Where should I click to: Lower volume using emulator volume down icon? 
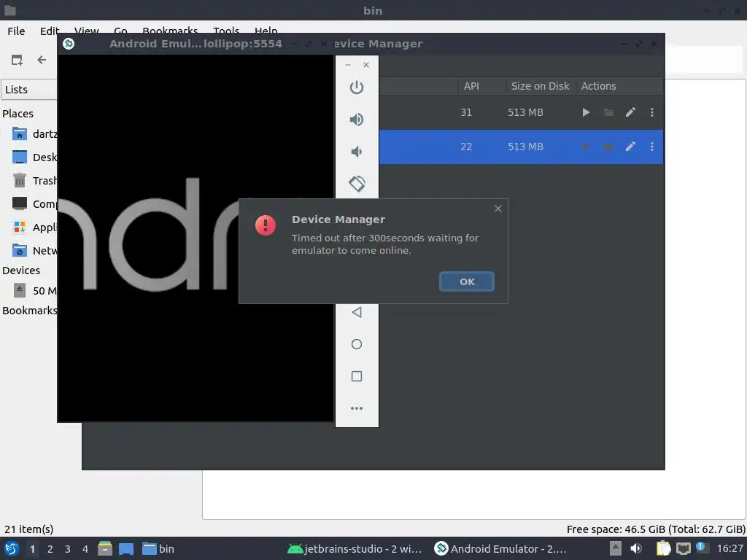(356, 152)
